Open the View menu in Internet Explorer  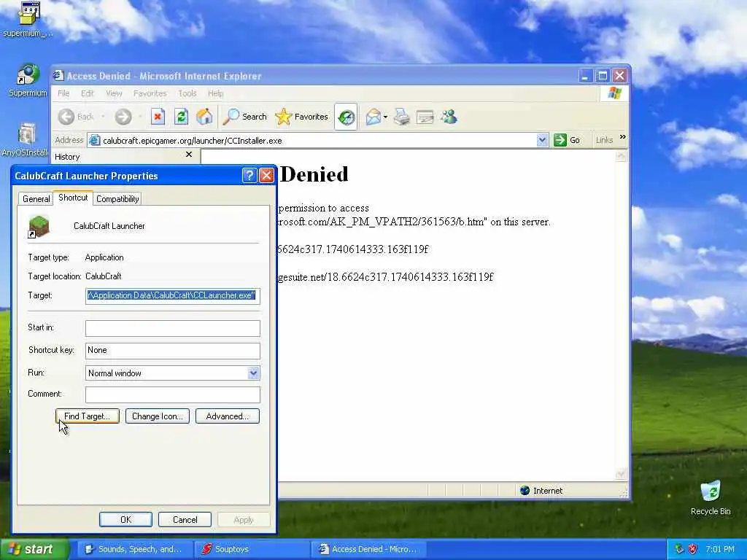pos(114,93)
